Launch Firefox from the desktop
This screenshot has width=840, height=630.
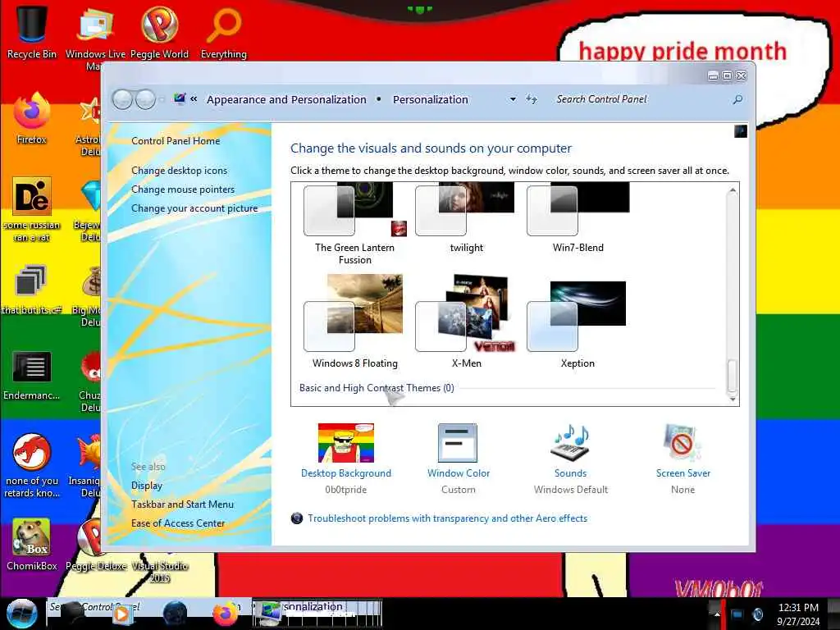(x=32, y=118)
